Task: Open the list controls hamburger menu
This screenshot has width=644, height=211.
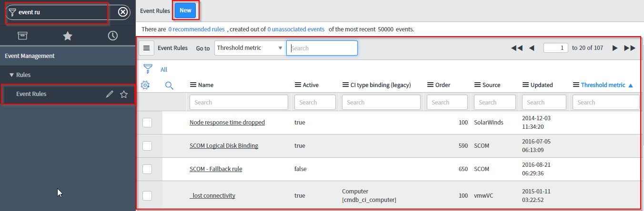Action: pyautogui.click(x=147, y=48)
